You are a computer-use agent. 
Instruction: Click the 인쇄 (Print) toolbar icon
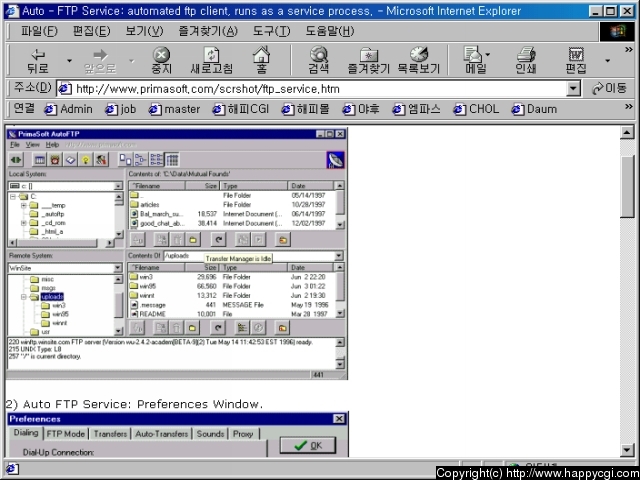526,60
